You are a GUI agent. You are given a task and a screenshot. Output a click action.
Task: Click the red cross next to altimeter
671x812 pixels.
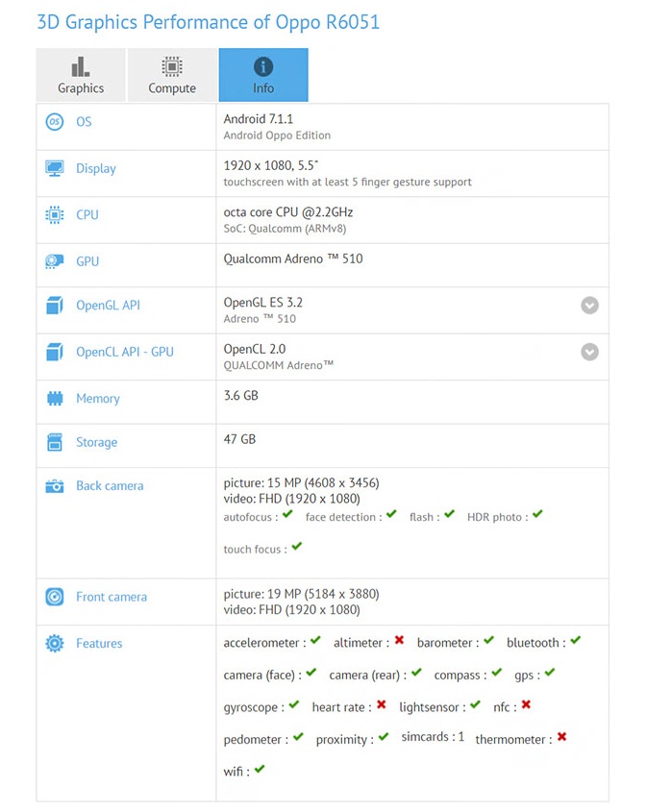coord(399,641)
